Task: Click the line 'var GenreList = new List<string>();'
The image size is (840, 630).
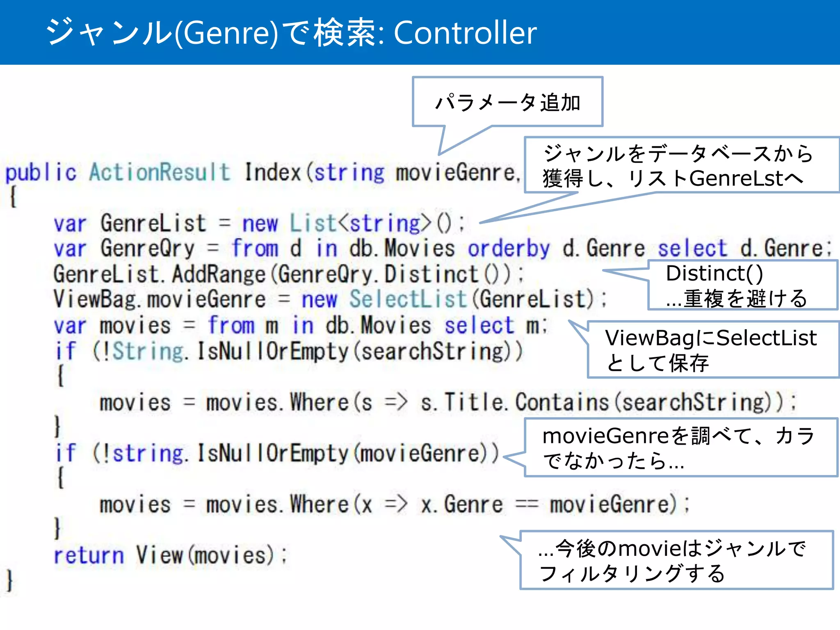Action: (x=259, y=224)
